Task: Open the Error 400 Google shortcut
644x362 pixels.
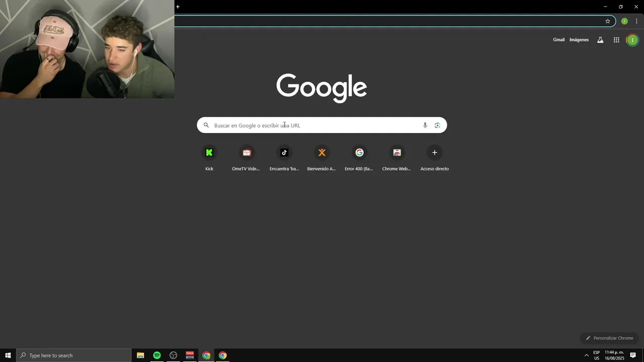Action: tap(359, 158)
